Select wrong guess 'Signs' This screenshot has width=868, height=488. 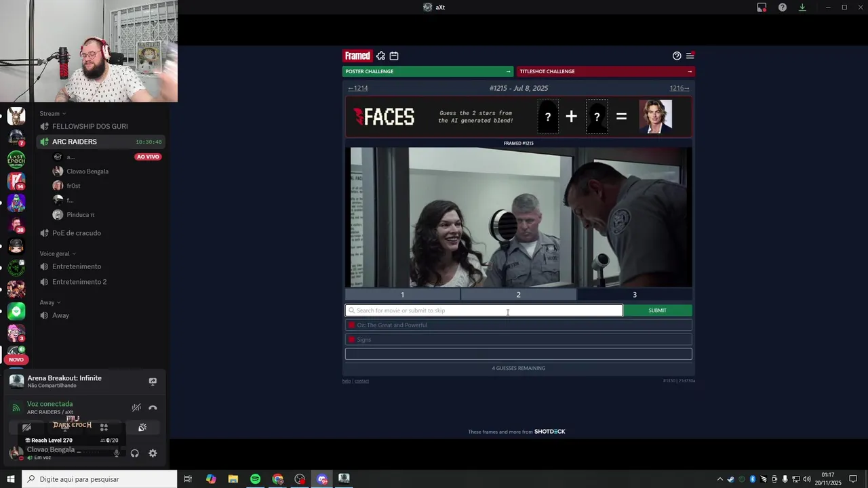pos(519,340)
